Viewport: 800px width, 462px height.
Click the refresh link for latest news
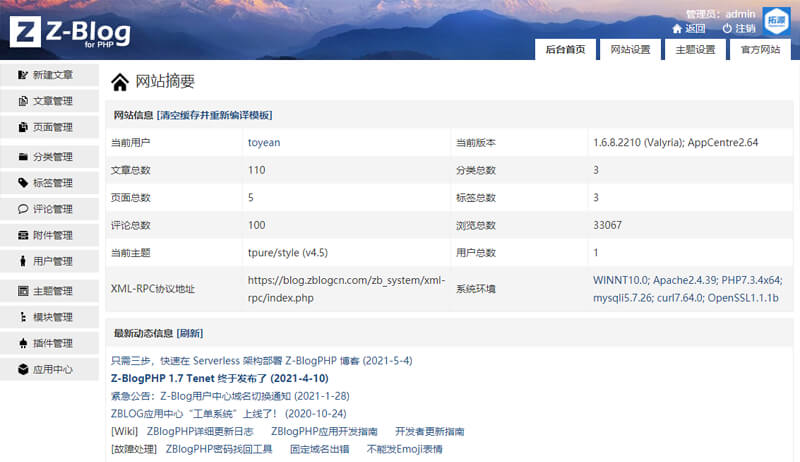coord(190,333)
